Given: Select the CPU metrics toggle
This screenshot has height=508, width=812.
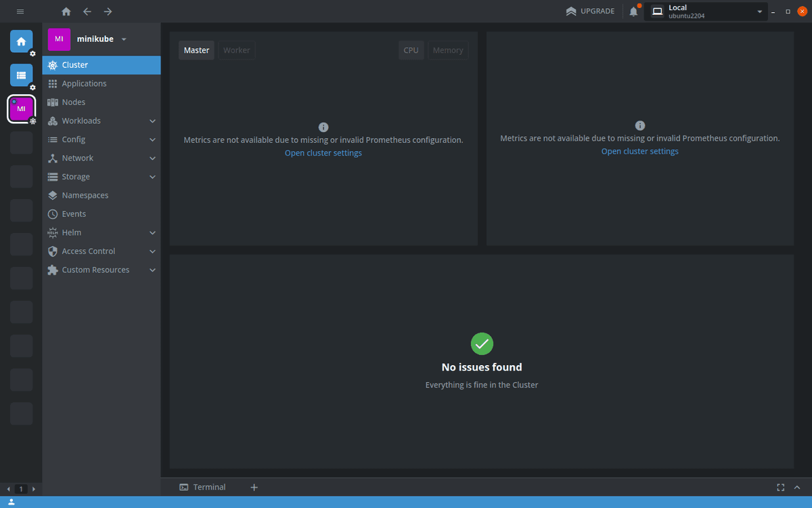Looking at the screenshot, I should pos(411,50).
